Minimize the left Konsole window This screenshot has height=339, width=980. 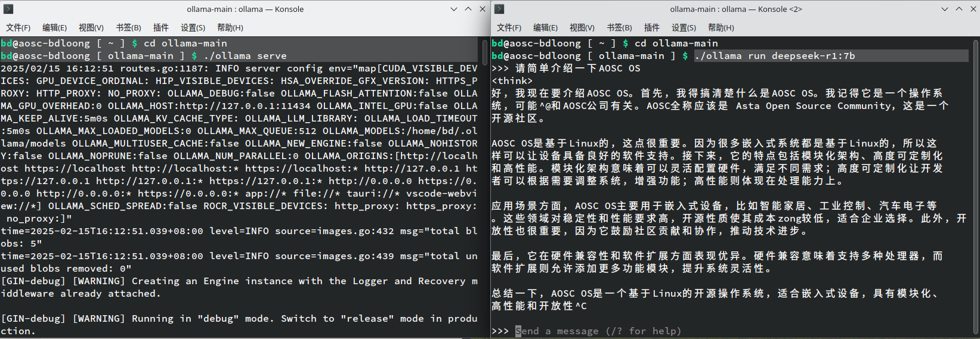(454, 9)
